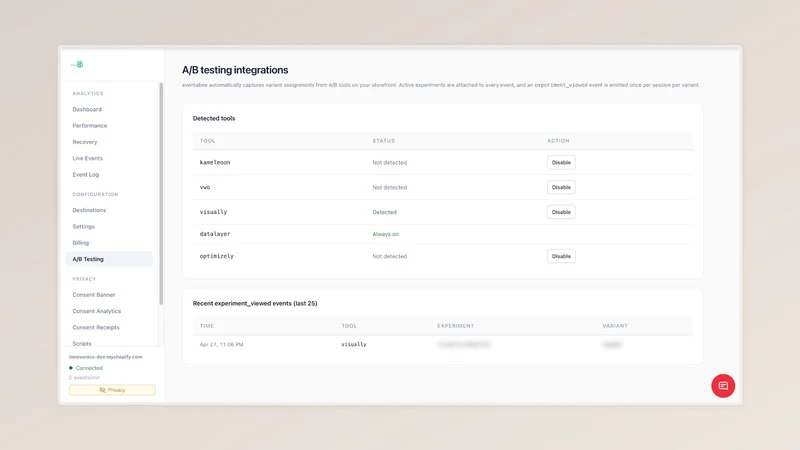The image size is (800, 450).
Task: Open the Recovery section
Action: click(85, 142)
